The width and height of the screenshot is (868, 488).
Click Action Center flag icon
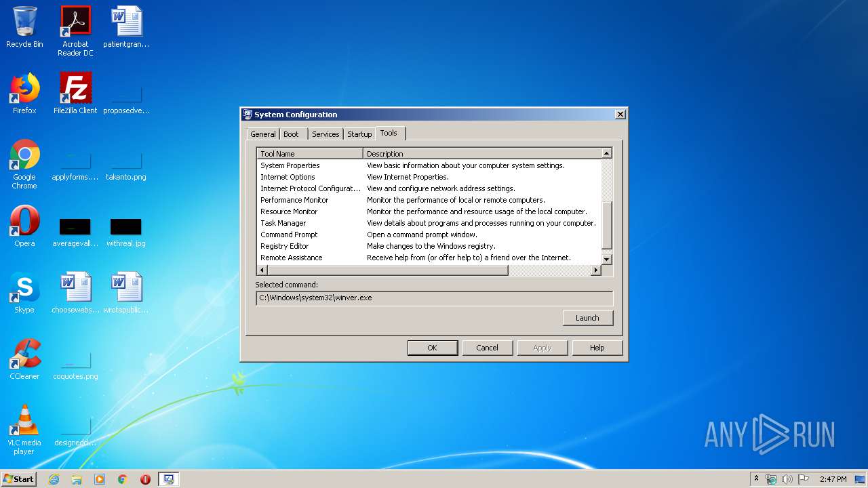click(x=804, y=479)
